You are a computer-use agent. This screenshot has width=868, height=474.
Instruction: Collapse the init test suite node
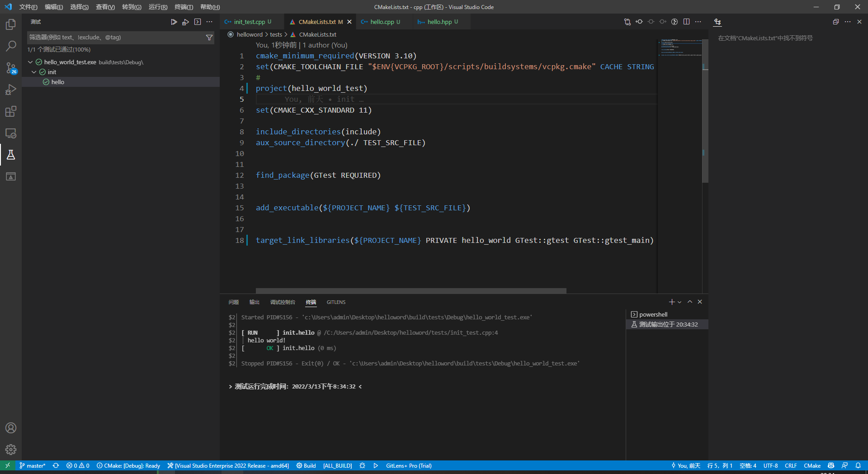tap(34, 72)
